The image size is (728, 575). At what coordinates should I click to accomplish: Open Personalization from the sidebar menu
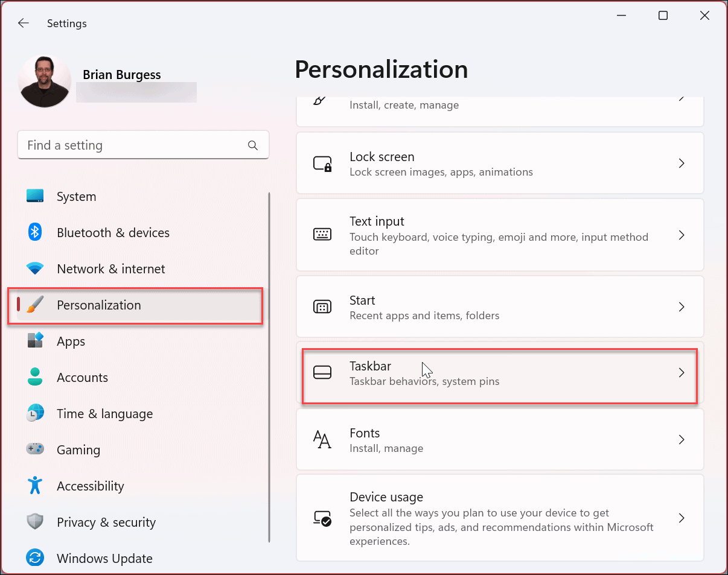click(98, 305)
